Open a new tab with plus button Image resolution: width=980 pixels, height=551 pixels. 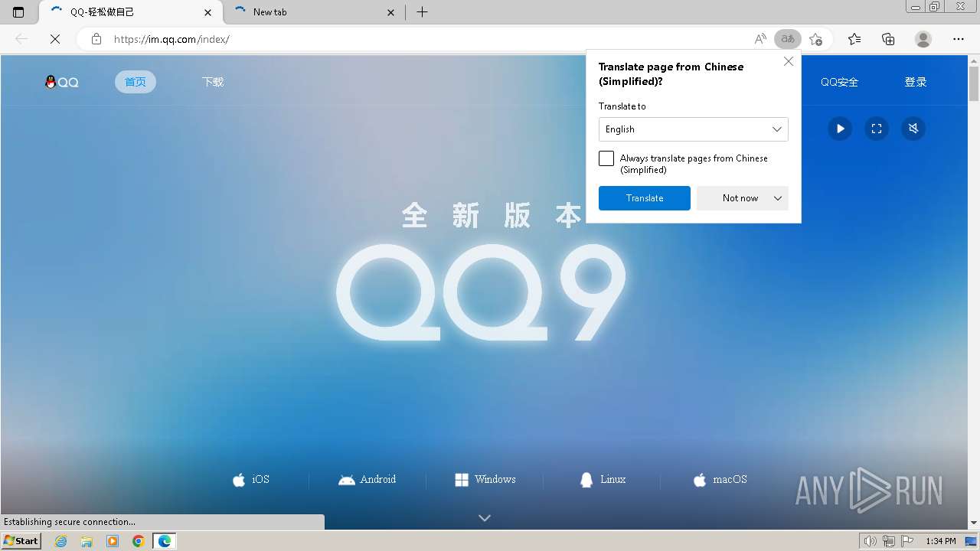[x=422, y=12]
